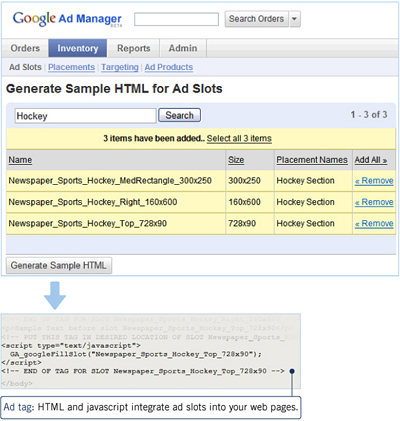Click the Search Orders button
This screenshot has width=400, height=421.
tap(256, 19)
